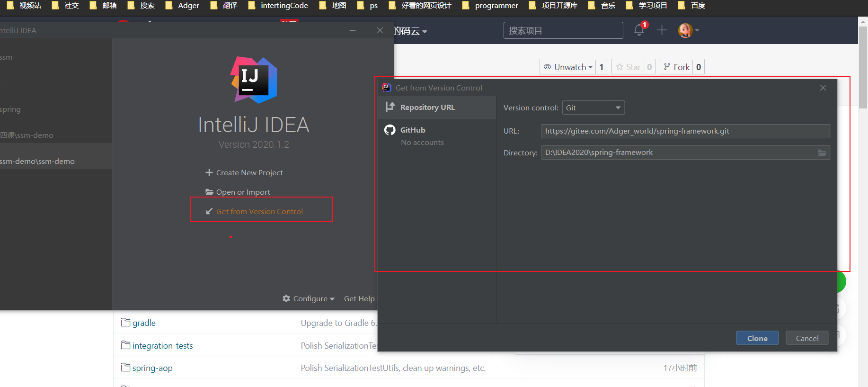Select the GitHub tab in dialog
The width and height of the screenshot is (868, 387).
pyautogui.click(x=437, y=135)
